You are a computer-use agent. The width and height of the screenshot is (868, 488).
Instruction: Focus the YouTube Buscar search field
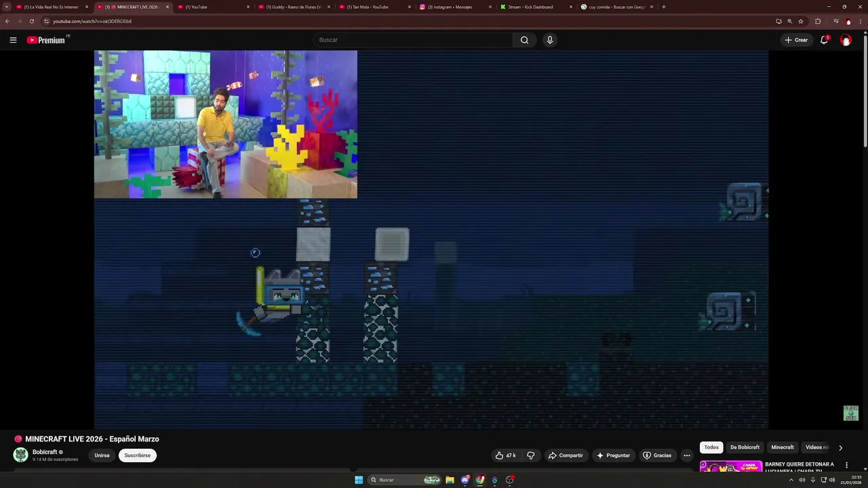pyautogui.click(x=414, y=40)
